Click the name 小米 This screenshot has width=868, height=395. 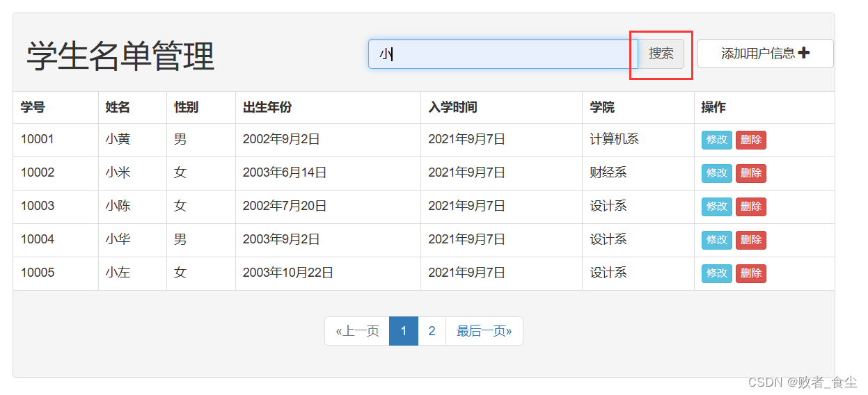pyautogui.click(x=118, y=172)
